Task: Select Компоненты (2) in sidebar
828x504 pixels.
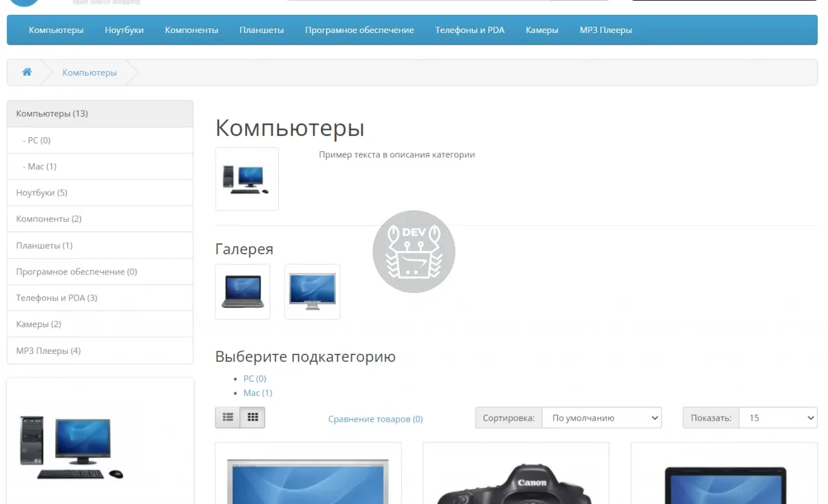Action: pos(100,219)
